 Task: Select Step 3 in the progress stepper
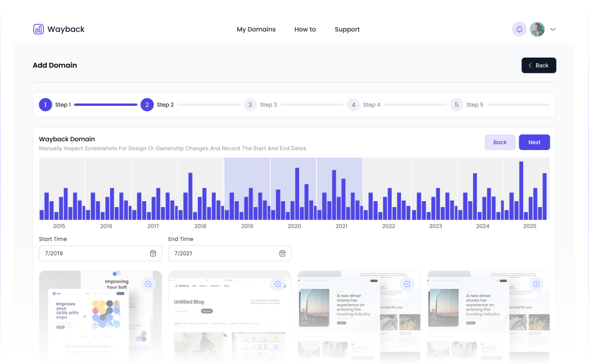tap(250, 105)
